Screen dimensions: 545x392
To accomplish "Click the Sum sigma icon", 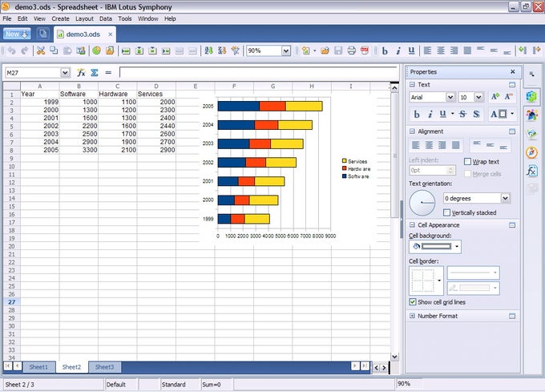I will pos(95,72).
